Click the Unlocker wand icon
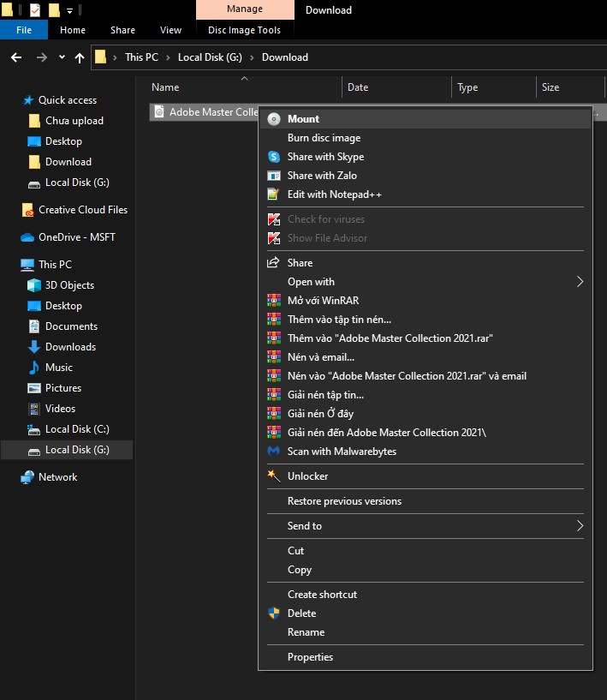Image resolution: width=607 pixels, height=700 pixels. click(x=274, y=476)
